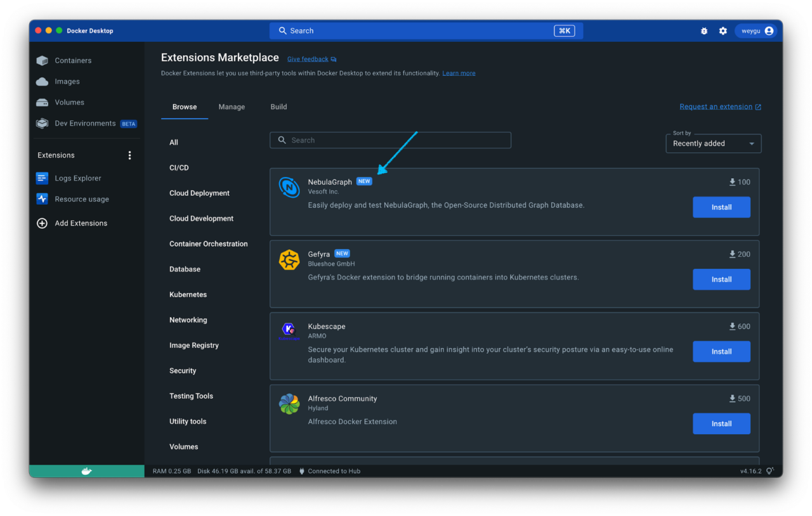Click inside the marketplace search field

point(390,139)
